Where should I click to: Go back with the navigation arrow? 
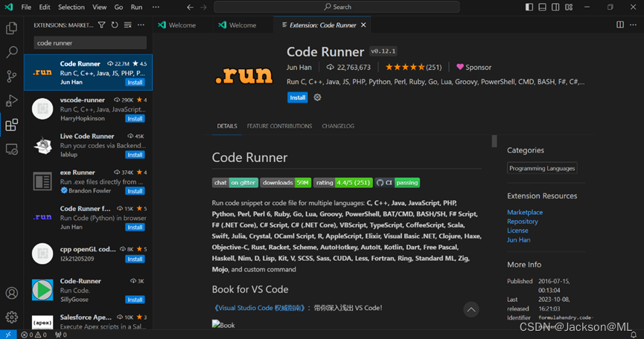point(190,7)
